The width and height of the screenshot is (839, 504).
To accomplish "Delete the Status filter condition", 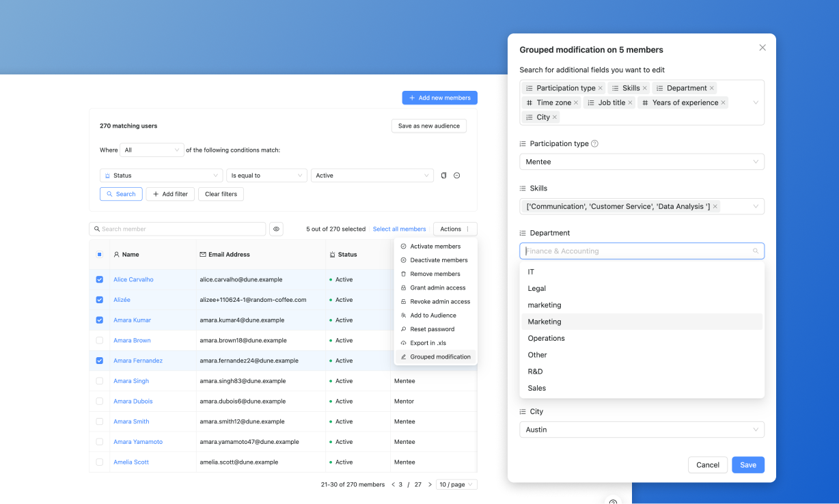I will (457, 176).
